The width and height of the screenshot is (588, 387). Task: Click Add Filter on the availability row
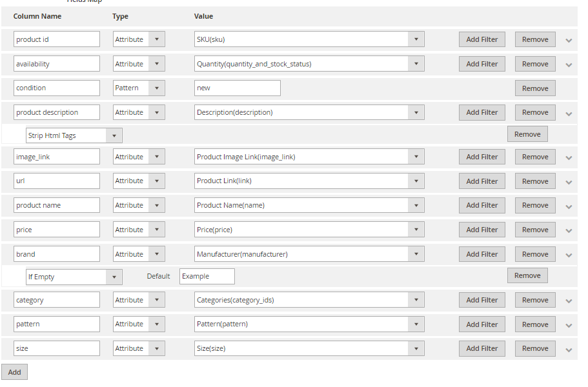482,64
